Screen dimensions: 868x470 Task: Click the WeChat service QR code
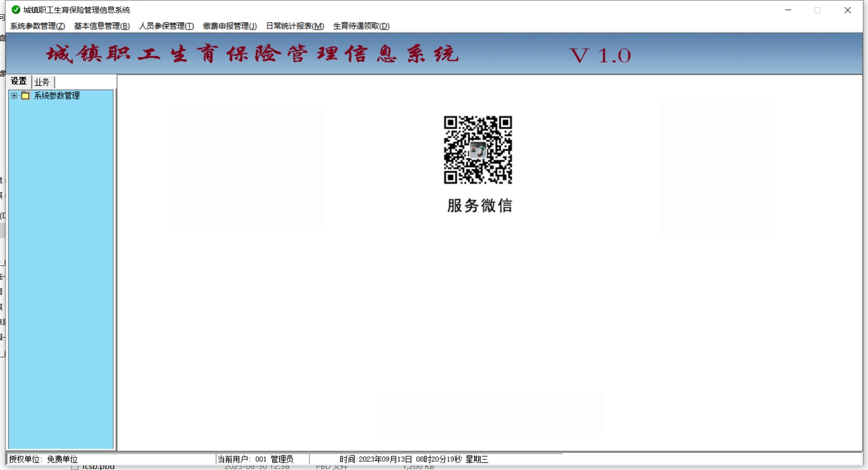478,150
